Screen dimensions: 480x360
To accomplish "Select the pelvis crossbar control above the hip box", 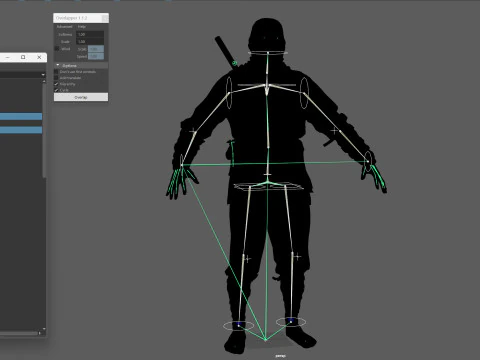I will pyautogui.click(x=267, y=174).
